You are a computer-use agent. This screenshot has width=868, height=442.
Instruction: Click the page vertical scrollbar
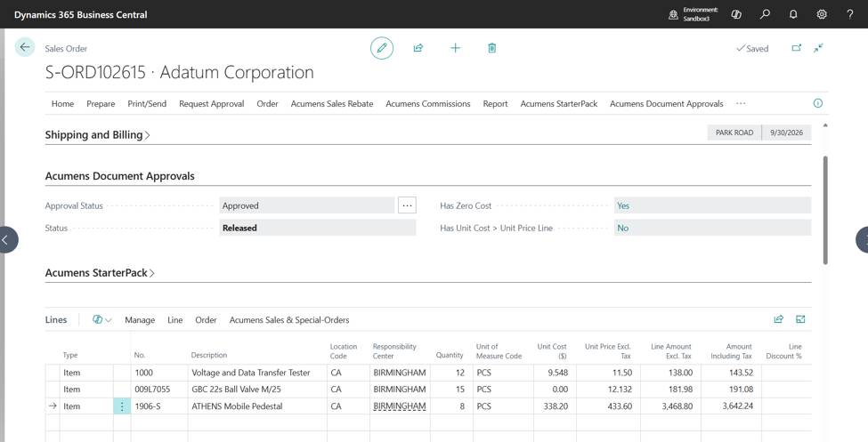pos(825,210)
